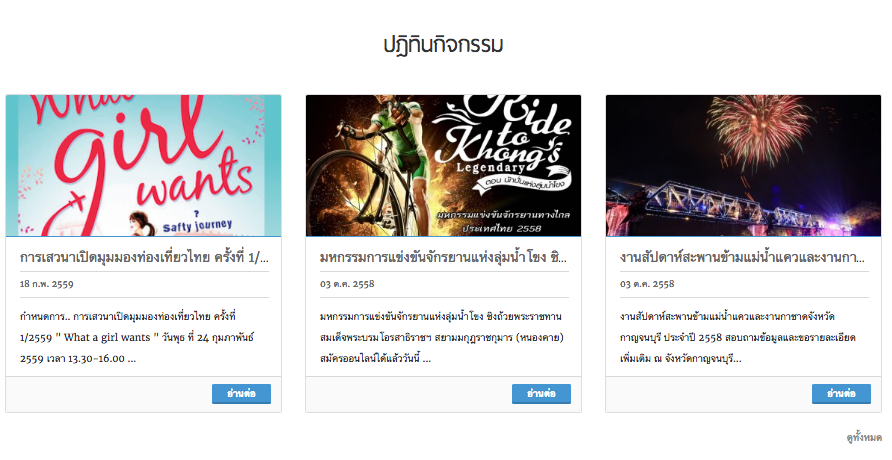Click 'อ่านต่อ' button on the tourism seminar card
The width and height of the screenshot is (892, 460).
pos(241,393)
